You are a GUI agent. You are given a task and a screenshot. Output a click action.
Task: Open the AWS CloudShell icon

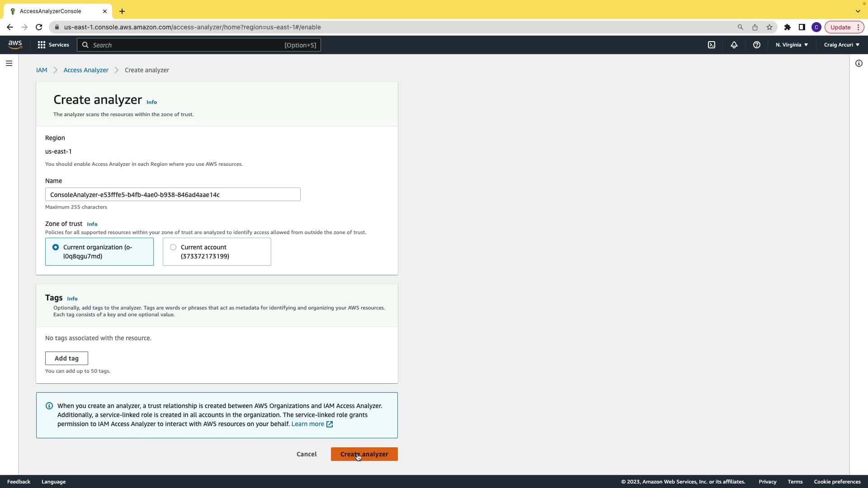pos(712,45)
